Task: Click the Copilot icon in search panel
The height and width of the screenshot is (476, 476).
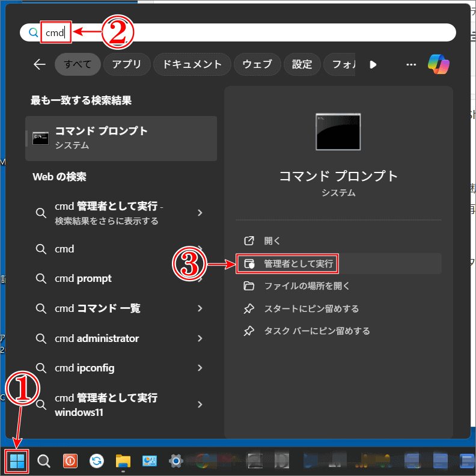Action: click(439, 64)
